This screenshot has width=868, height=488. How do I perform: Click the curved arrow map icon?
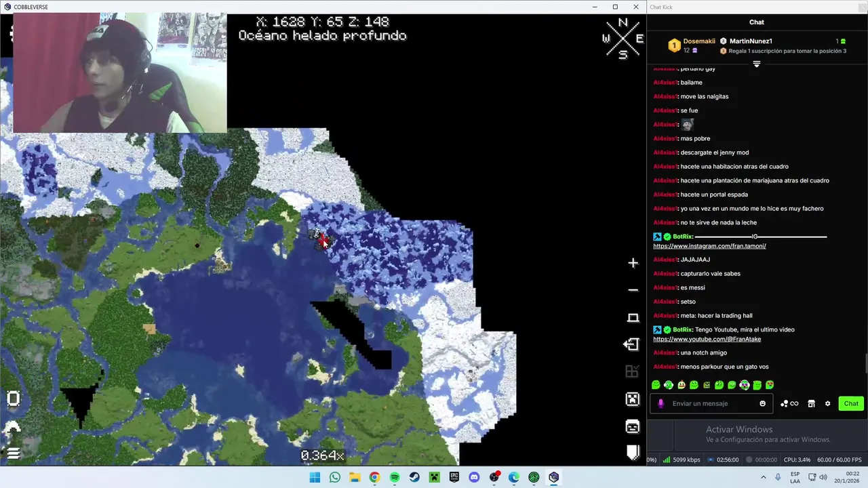click(13, 427)
